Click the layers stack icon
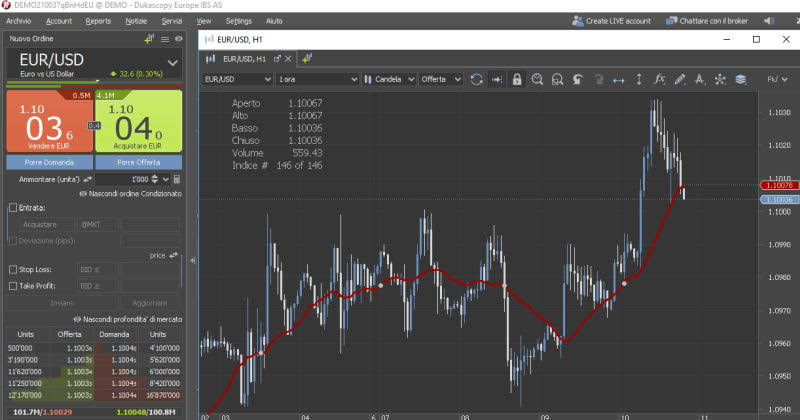This screenshot has height=420, width=800. click(x=740, y=79)
